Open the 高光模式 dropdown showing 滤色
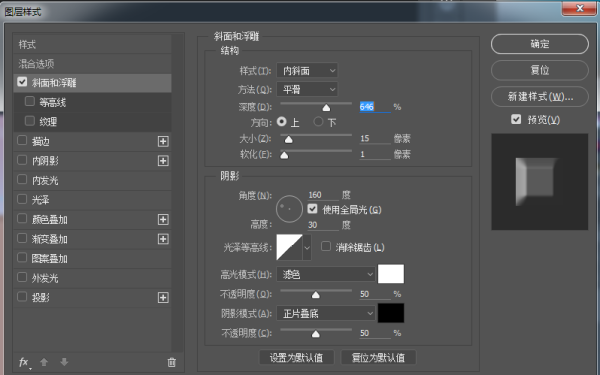 [x=326, y=274]
